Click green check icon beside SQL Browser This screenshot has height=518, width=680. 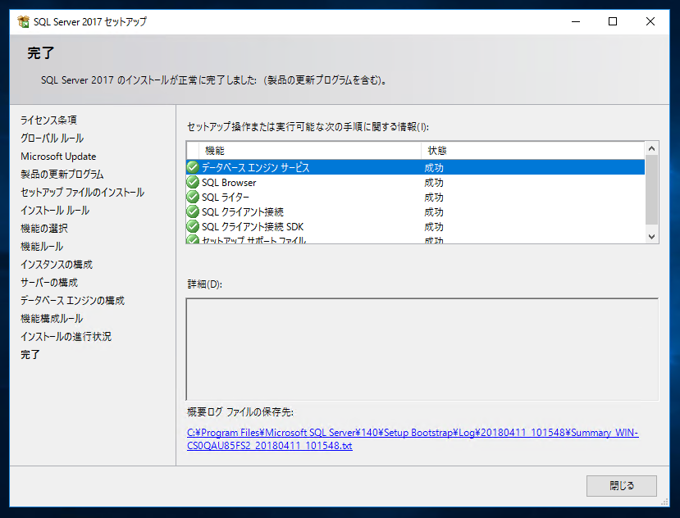(x=193, y=182)
